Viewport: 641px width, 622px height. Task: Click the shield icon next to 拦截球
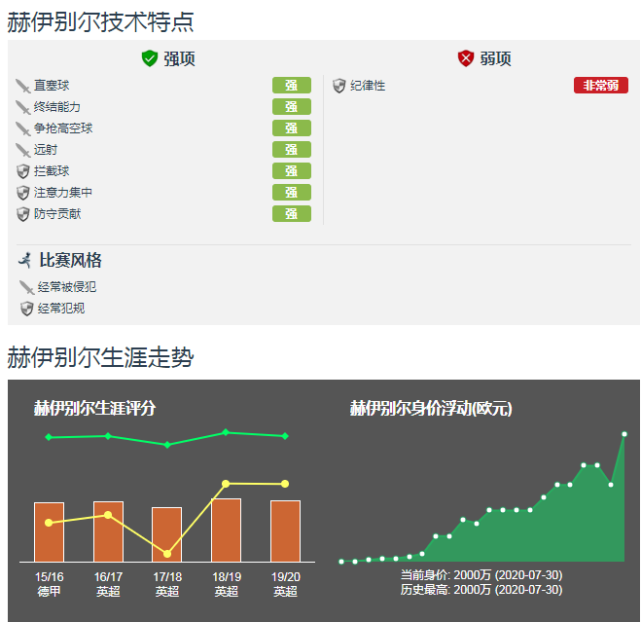pyautogui.click(x=23, y=171)
